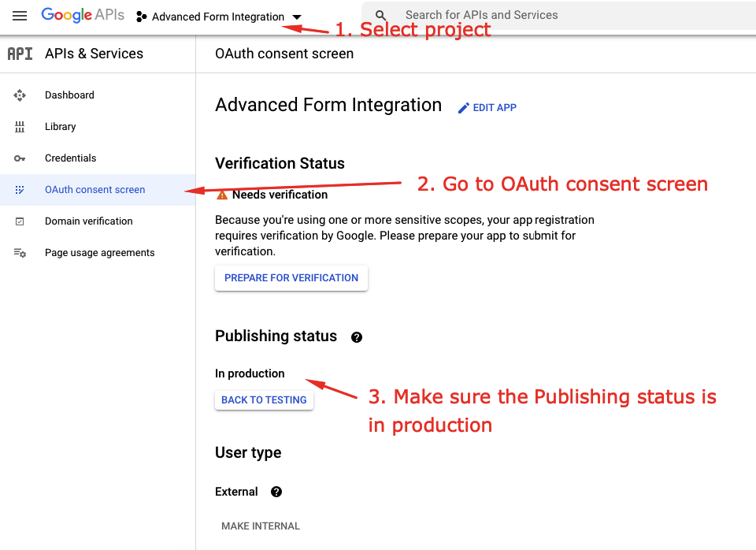Image resolution: width=756 pixels, height=550 pixels.
Task: Open the Advanced Form Integration project selector
Action: tap(220, 16)
